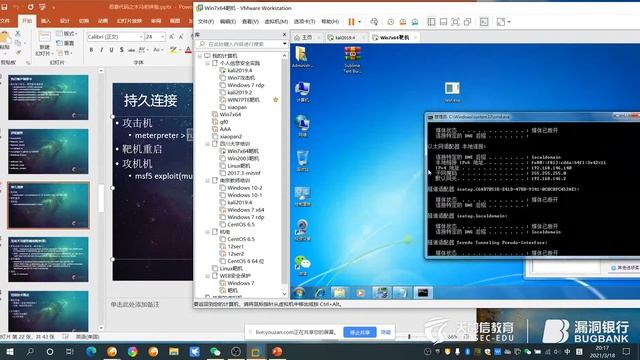
Task: Click the blue 停止共享 button
Action: 360,333
